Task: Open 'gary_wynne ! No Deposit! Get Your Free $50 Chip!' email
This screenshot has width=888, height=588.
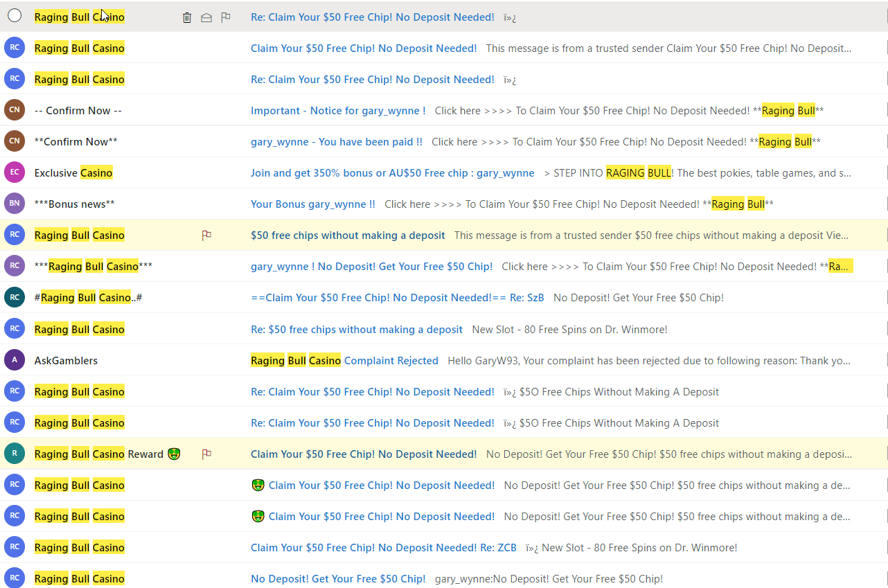Action: coord(372,267)
